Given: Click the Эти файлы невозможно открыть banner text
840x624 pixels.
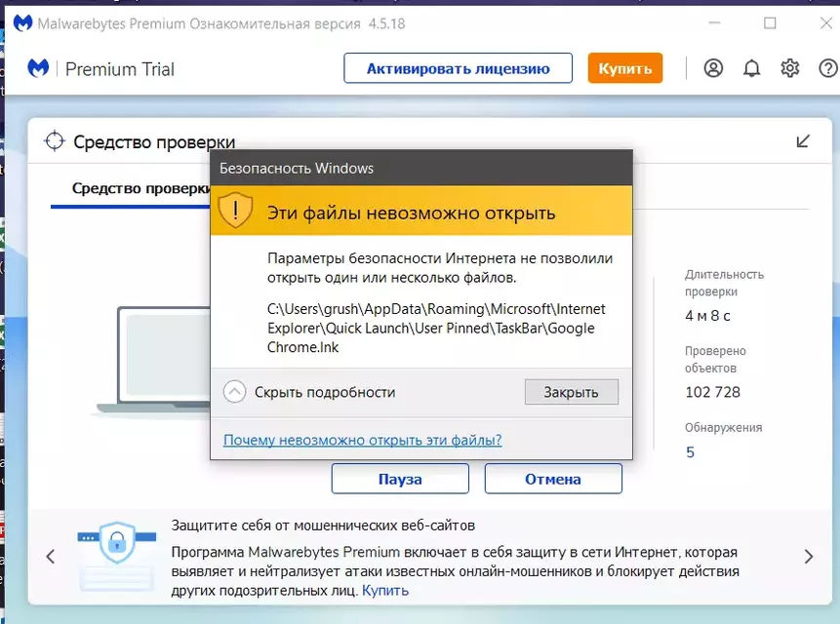Looking at the screenshot, I should 411,213.
